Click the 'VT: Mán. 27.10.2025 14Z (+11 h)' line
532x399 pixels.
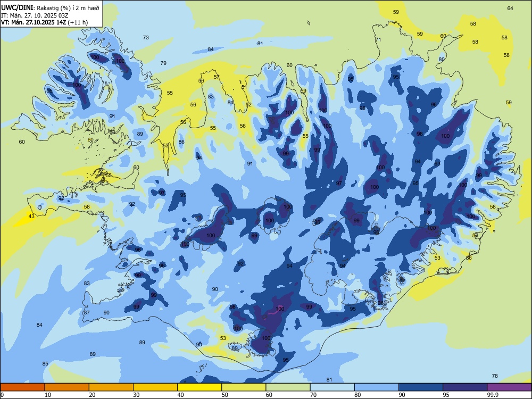click(x=45, y=22)
